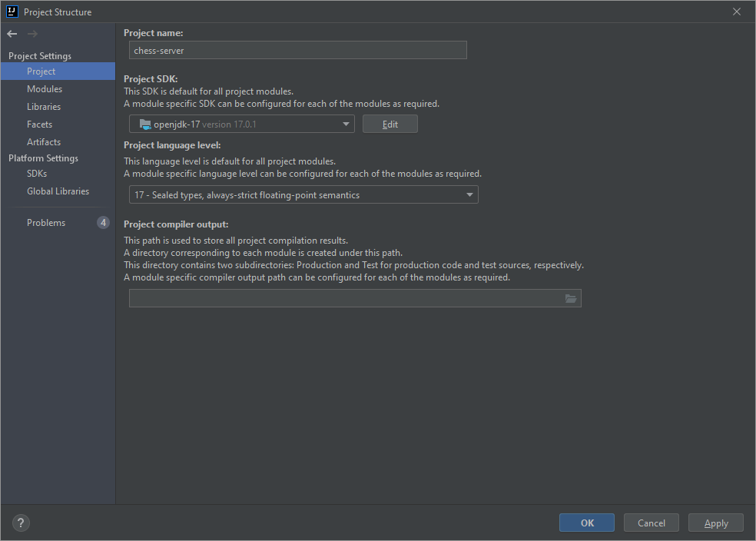Click the Problems entry showing 4 issues
This screenshot has height=541, width=756.
point(46,222)
